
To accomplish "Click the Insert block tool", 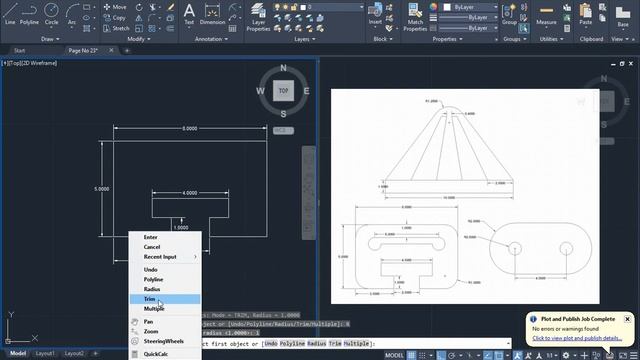I will [375, 14].
